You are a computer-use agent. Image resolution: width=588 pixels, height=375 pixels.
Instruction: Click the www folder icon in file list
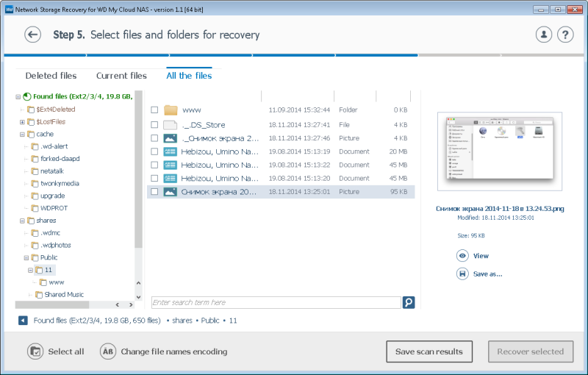pos(171,110)
